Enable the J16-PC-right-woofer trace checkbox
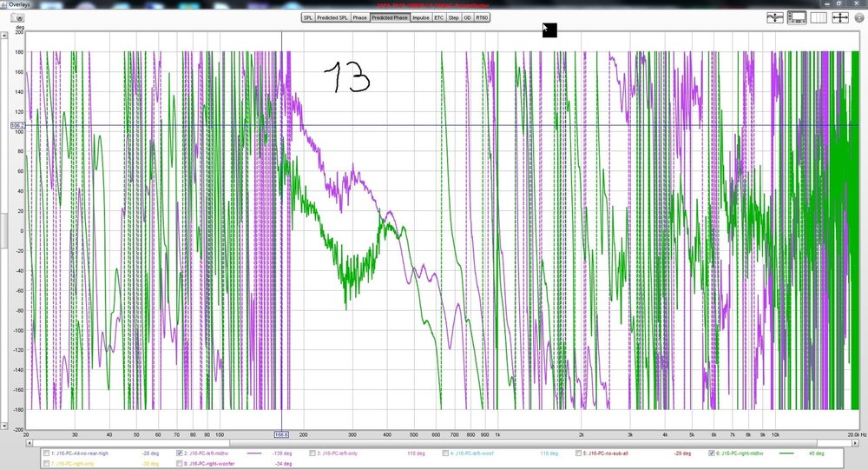Image resolution: width=868 pixels, height=470 pixels. (x=180, y=463)
